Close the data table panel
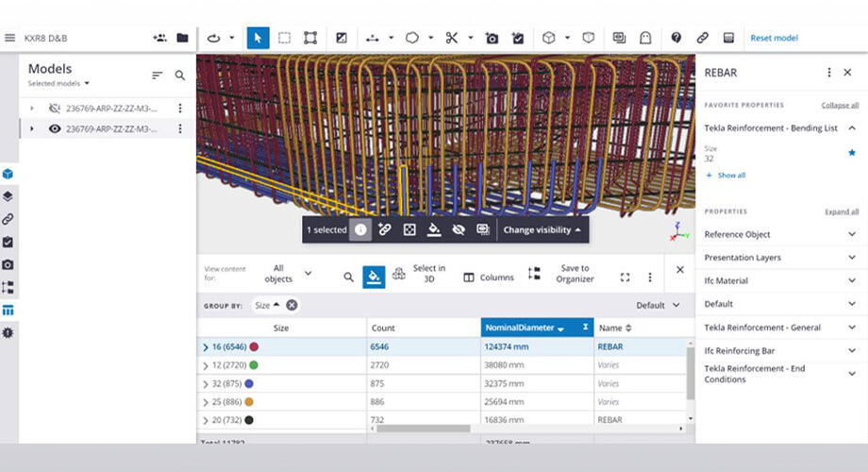Viewport: 868px width, 472px height. click(680, 270)
